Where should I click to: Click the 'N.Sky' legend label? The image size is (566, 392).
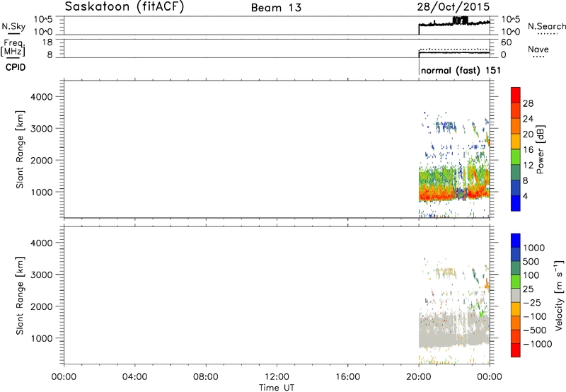[13, 26]
